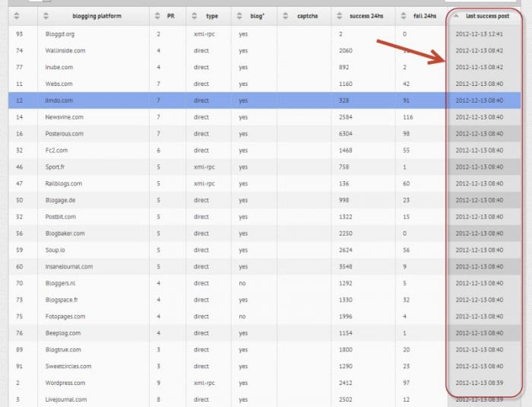Select the Soup.io platform name
The image size is (532, 407).
point(55,250)
